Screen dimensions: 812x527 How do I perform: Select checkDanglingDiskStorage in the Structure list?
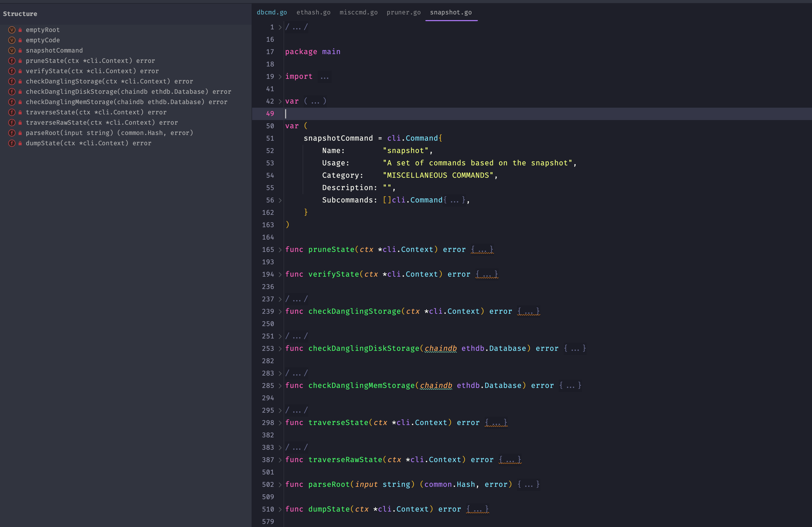(129, 92)
